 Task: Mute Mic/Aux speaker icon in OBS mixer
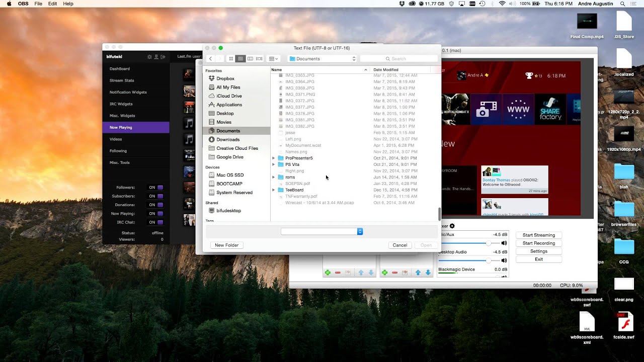point(504,243)
